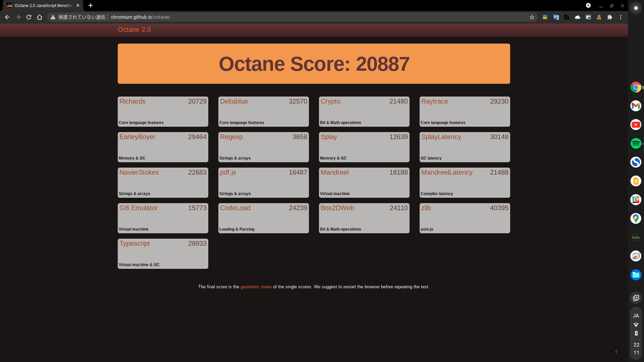Screen dimensions: 644x362
Task: Open the Google Translate extension
Action: [x=556, y=17]
